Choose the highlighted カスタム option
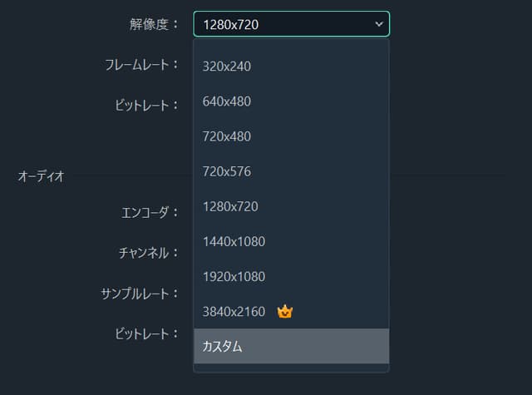532x395 pixels. 292,346
